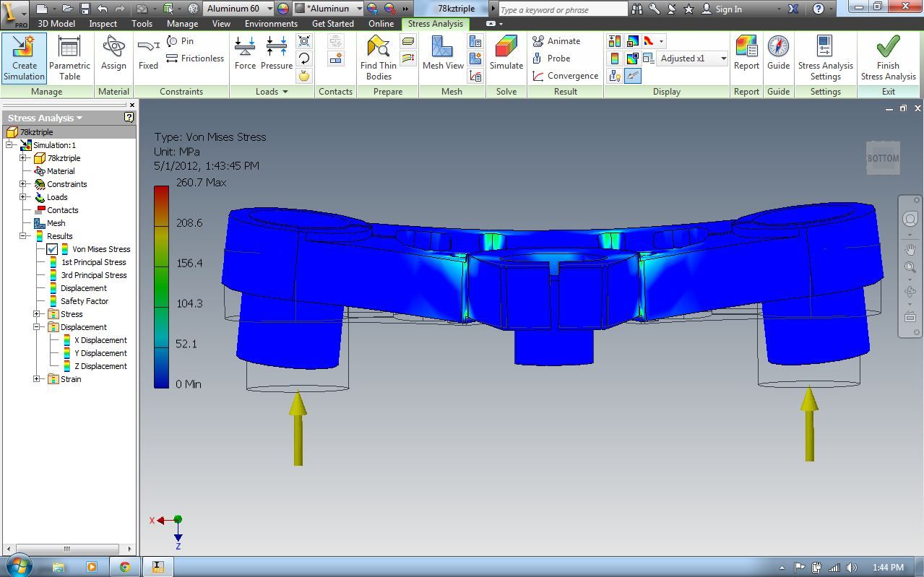
Task: Click Finish Stress Analysis
Action: (x=887, y=58)
